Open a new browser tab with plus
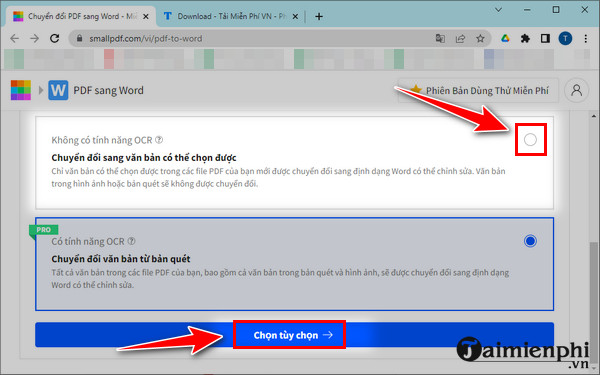This screenshot has width=600, height=375. (319, 16)
